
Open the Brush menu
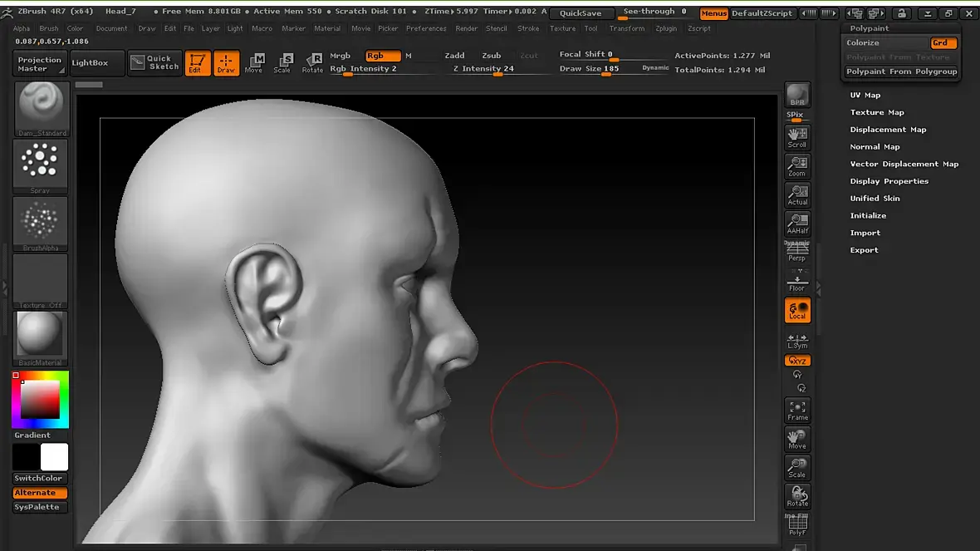pyautogui.click(x=49, y=28)
